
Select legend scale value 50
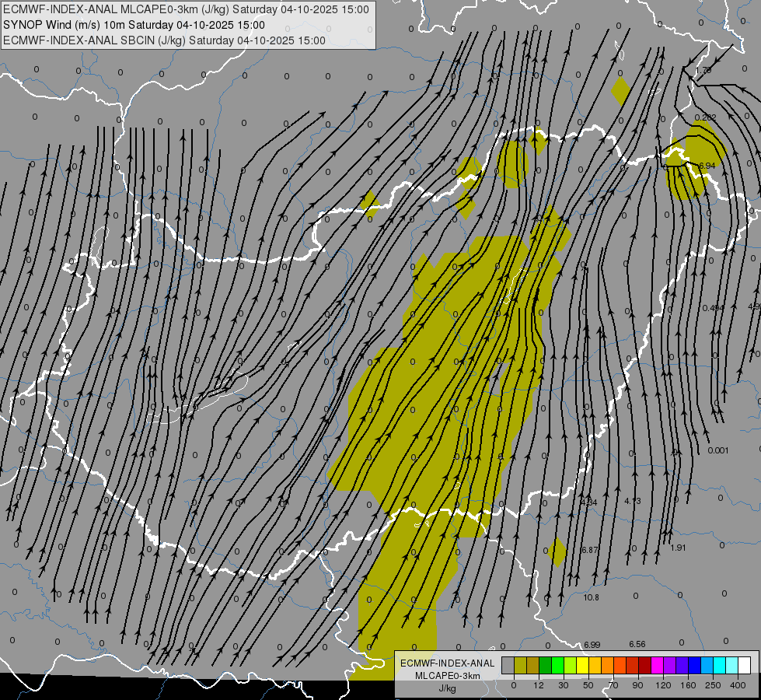coord(588,685)
